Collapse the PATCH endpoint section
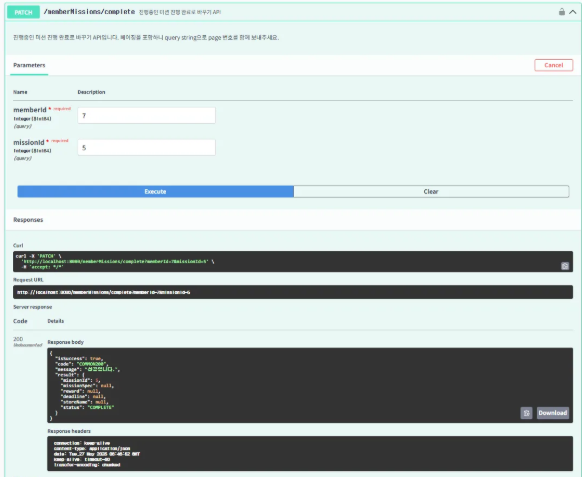Image resolution: width=582 pixels, height=477 pixels. click(x=573, y=12)
